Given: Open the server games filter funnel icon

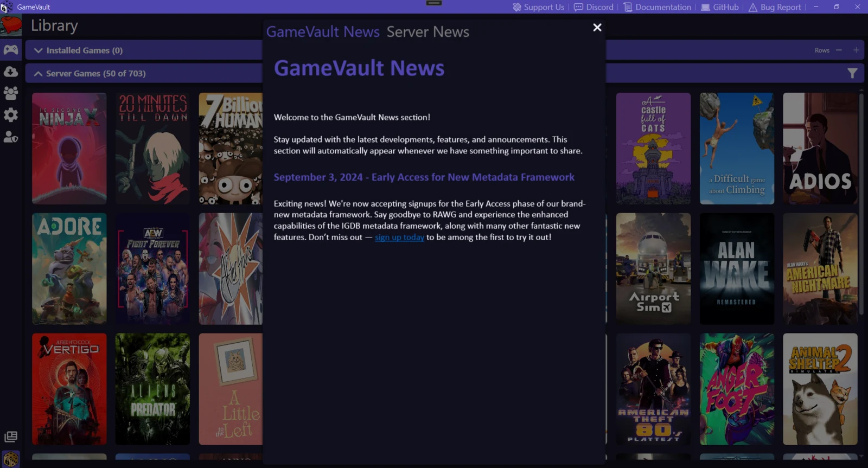Looking at the screenshot, I should coord(852,73).
